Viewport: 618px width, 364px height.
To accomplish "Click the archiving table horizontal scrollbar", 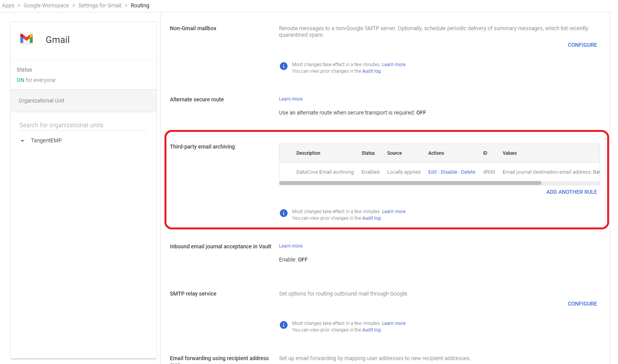I will [410, 183].
